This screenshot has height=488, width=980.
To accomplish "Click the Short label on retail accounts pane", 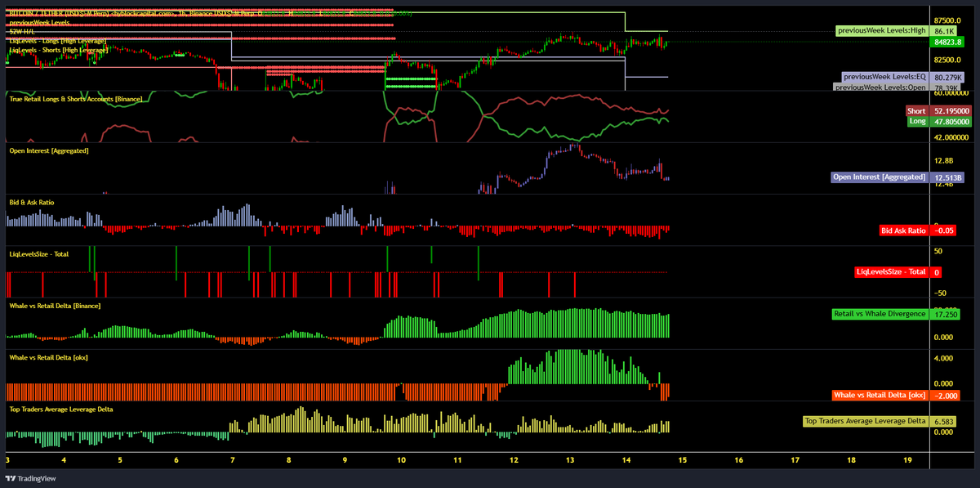I will [916, 111].
